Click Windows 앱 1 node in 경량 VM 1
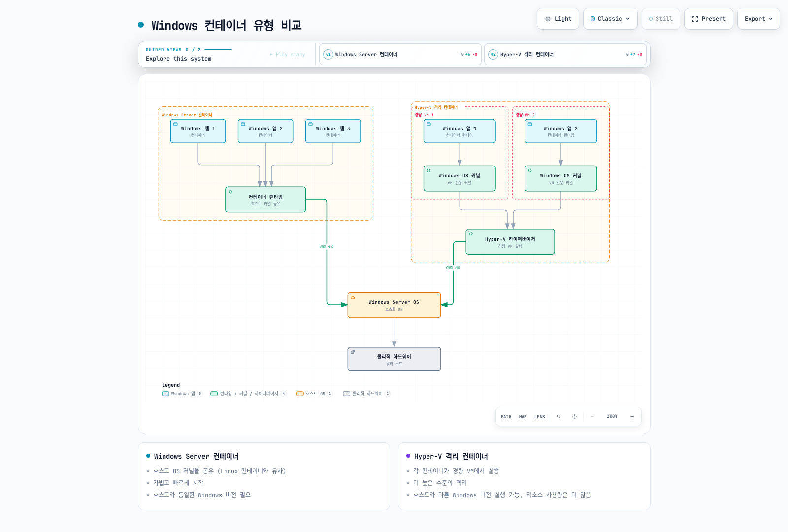This screenshot has width=788, height=532. [460, 131]
